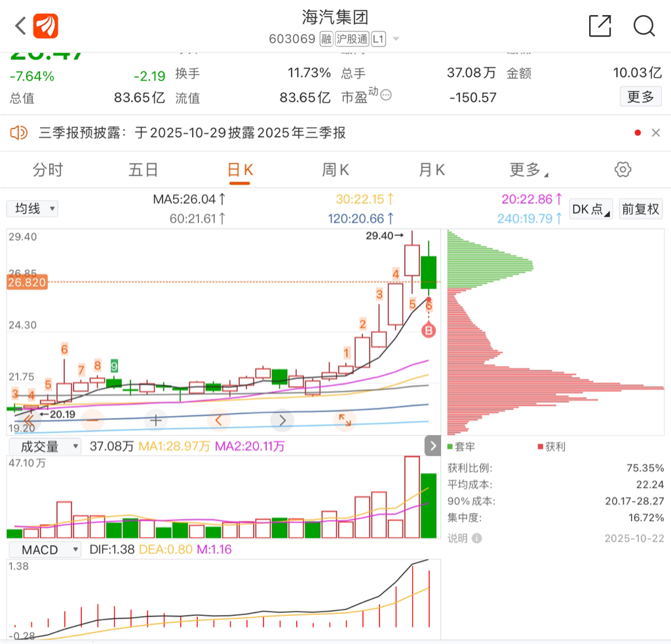
Task: Click the 20.19 low price annotation
Action: (58, 414)
